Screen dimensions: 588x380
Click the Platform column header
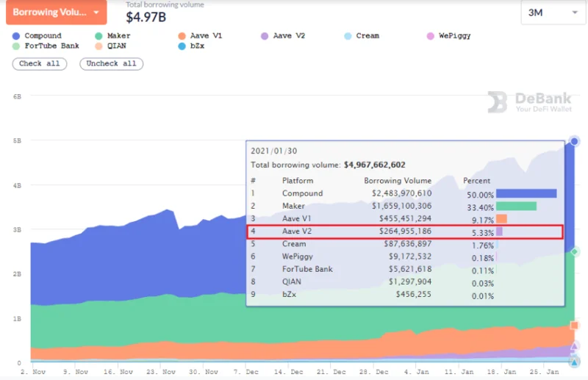tap(298, 181)
